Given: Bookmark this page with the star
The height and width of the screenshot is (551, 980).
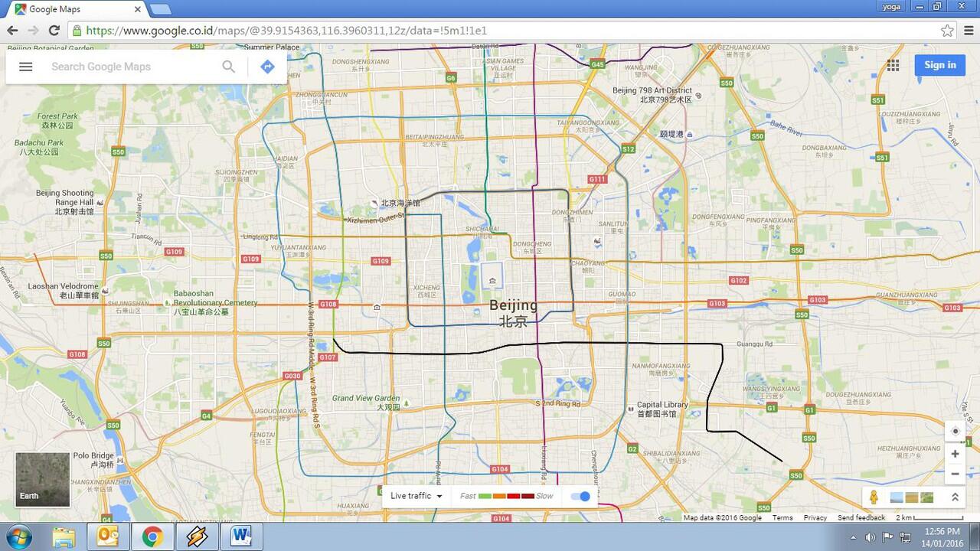Looking at the screenshot, I should click(948, 31).
